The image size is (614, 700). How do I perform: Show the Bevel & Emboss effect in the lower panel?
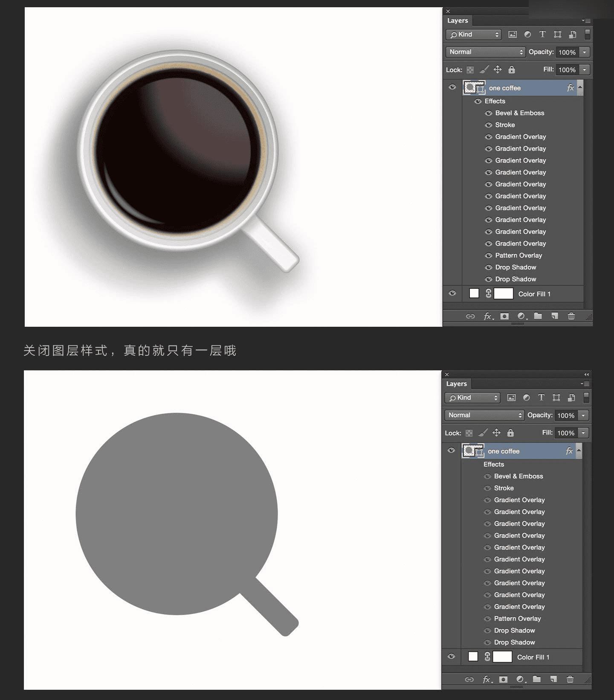(487, 476)
